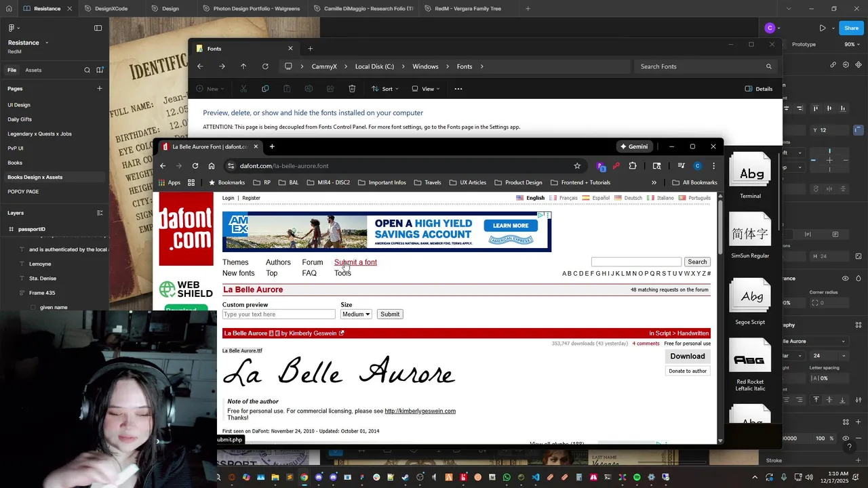Viewport: 868px width, 488px height.
Task: Click the dafont.com logo
Action: point(186,228)
